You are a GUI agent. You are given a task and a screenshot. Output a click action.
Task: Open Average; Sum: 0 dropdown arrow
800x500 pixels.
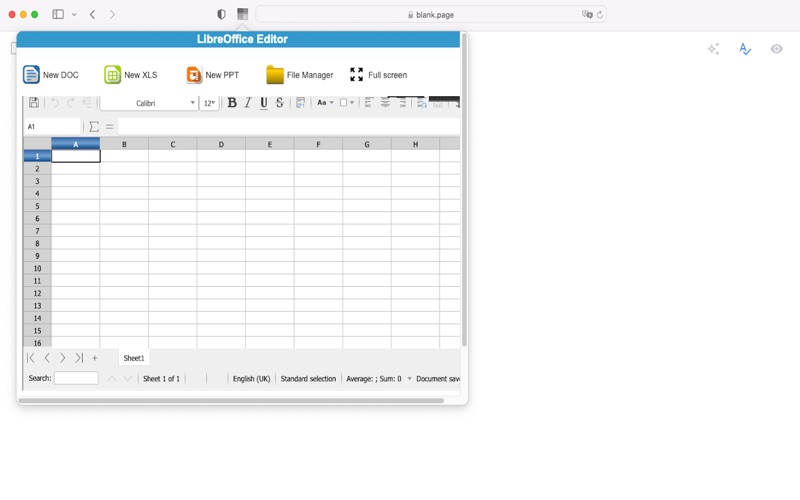(409, 379)
